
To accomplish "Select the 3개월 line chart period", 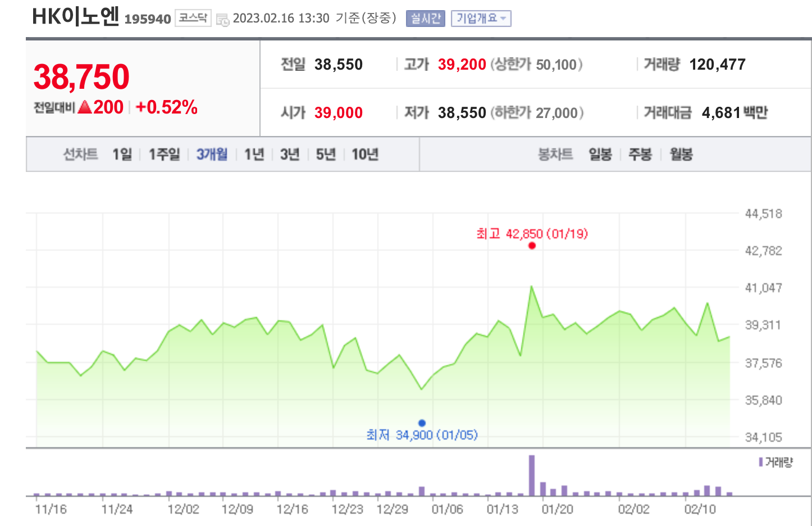I will 212,154.
